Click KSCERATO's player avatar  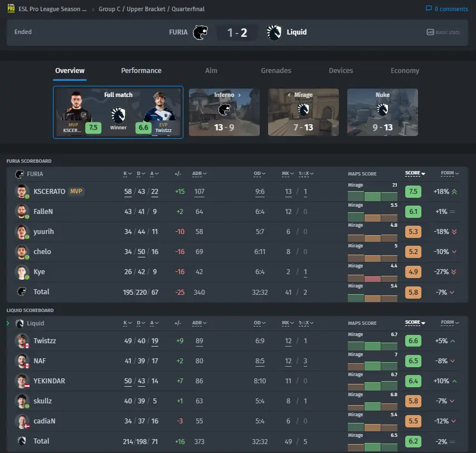[x=22, y=192]
